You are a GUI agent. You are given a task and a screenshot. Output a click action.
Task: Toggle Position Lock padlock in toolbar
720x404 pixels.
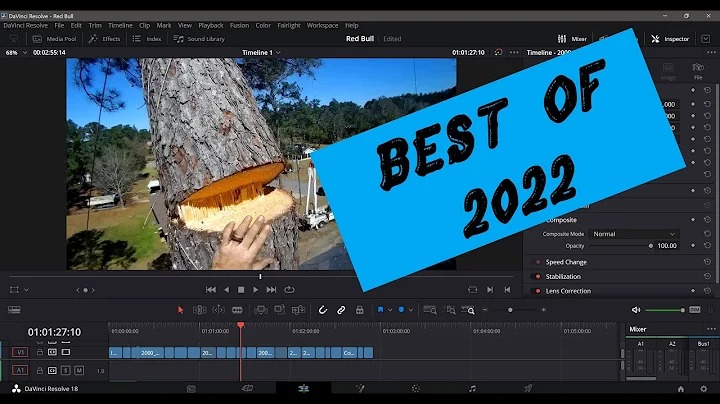360,310
